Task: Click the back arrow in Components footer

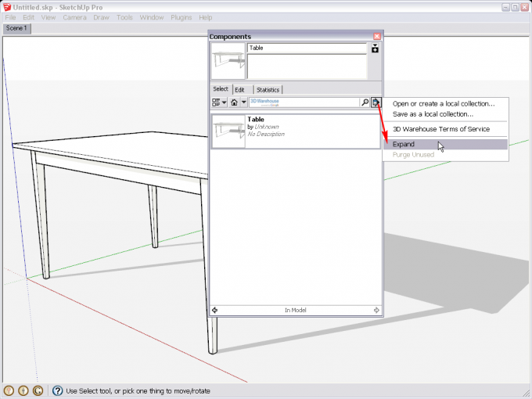Action: click(x=215, y=310)
